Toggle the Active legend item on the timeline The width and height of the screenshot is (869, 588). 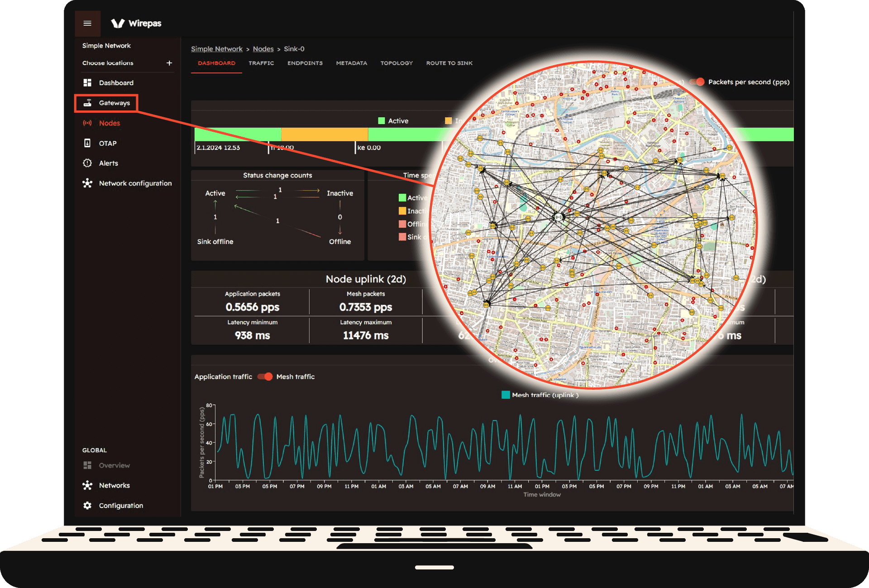click(x=382, y=120)
